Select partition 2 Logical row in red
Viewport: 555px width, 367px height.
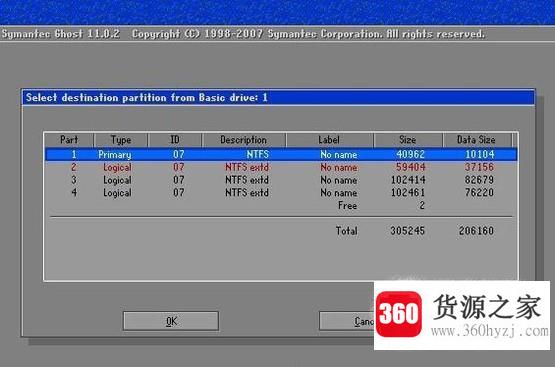coord(281,167)
